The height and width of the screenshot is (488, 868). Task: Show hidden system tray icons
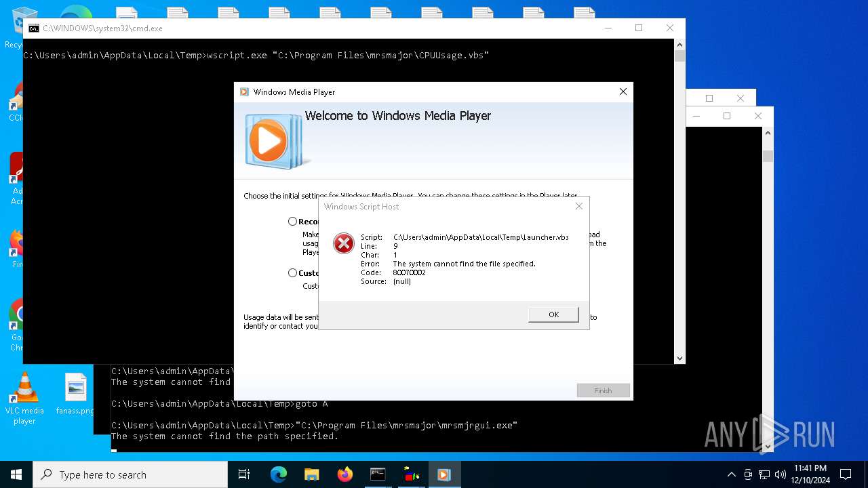[731, 474]
